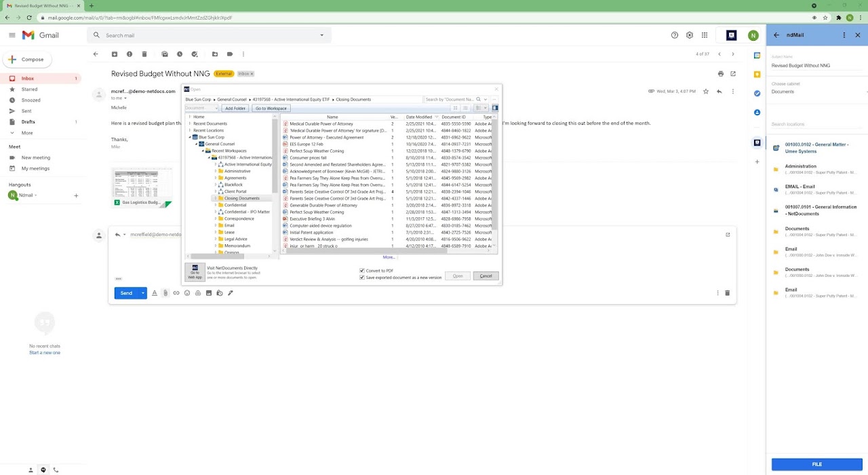This screenshot has width=868, height=475.
Task: Insert a link in the reply
Action: tap(176, 293)
